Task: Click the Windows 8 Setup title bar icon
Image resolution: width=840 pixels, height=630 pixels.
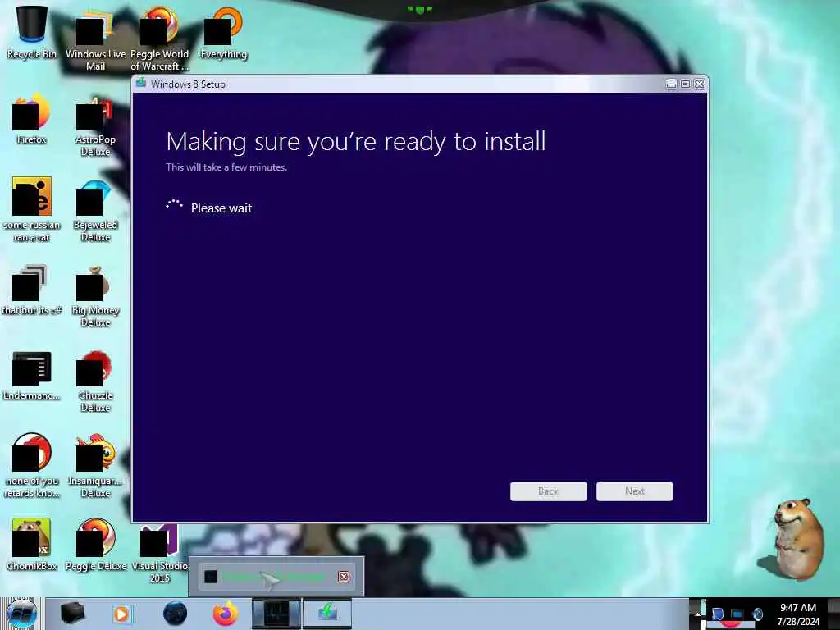Action: 141,83
